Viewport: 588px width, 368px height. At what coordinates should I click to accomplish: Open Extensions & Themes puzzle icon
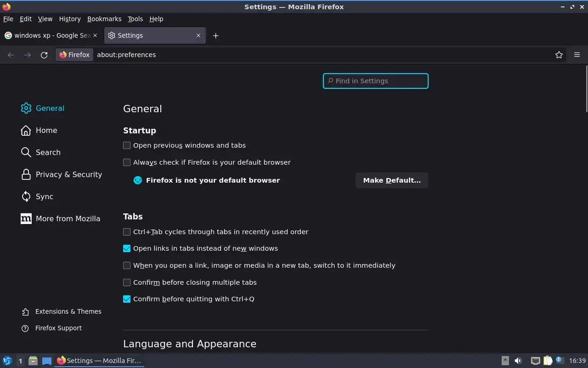[x=26, y=311]
